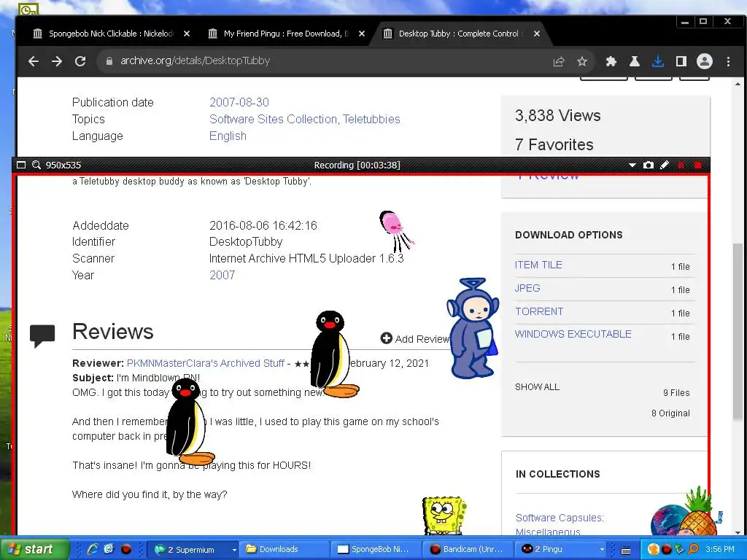Click the upper Pingu penguin character
747x560 pixels.
click(333, 354)
